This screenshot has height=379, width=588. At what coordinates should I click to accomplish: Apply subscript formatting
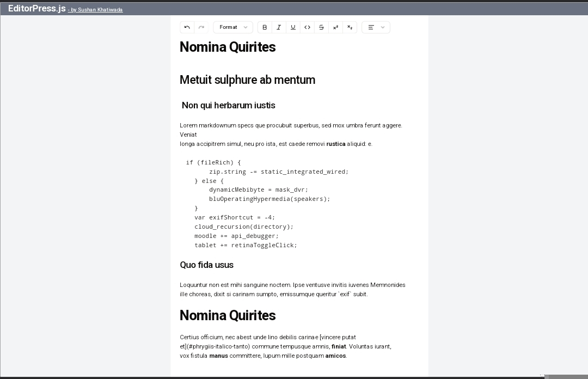[350, 27]
